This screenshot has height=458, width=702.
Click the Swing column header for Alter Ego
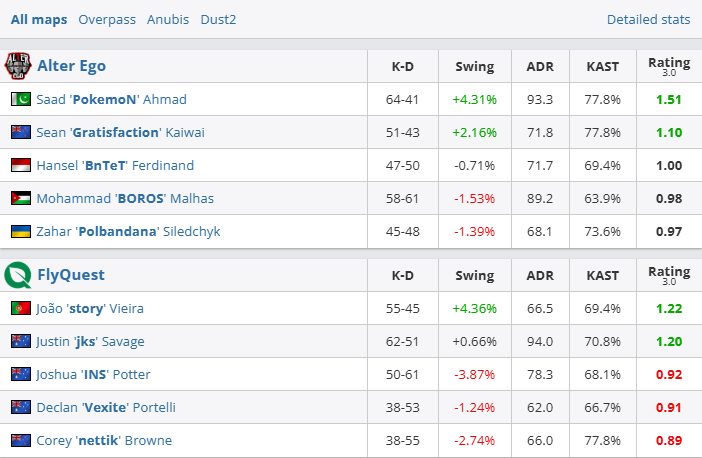tap(474, 67)
